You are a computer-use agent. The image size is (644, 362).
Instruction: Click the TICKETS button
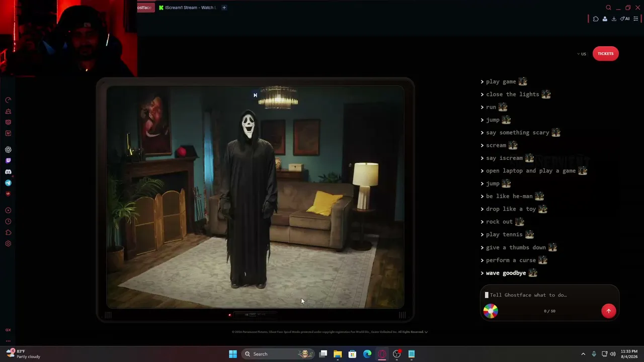pyautogui.click(x=606, y=54)
